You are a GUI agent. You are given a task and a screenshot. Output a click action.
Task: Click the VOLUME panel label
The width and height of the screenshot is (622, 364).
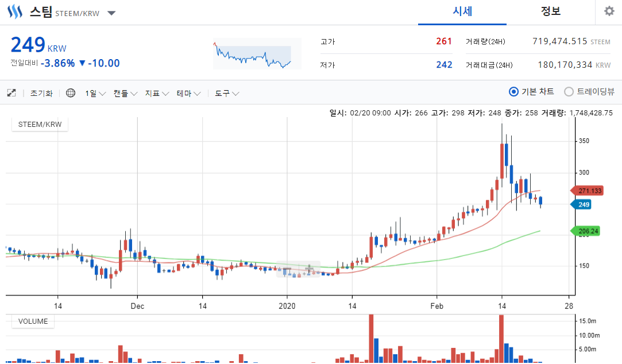click(33, 321)
